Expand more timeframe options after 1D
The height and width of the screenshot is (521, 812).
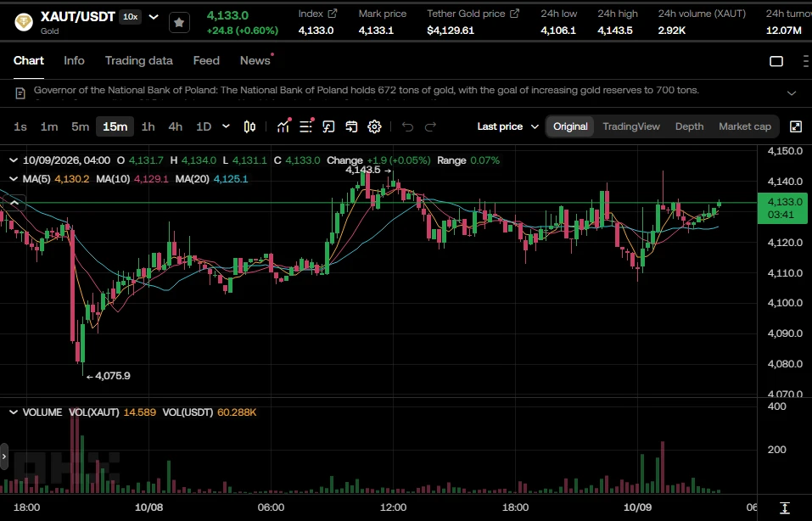[226, 126]
